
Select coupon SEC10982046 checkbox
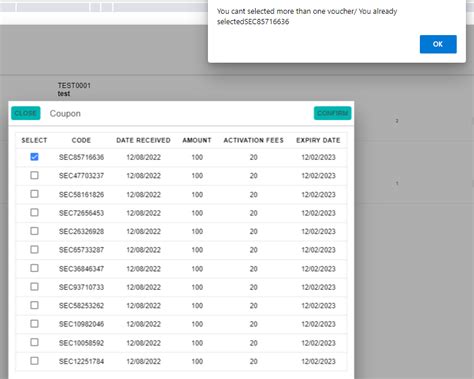click(34, 324)
